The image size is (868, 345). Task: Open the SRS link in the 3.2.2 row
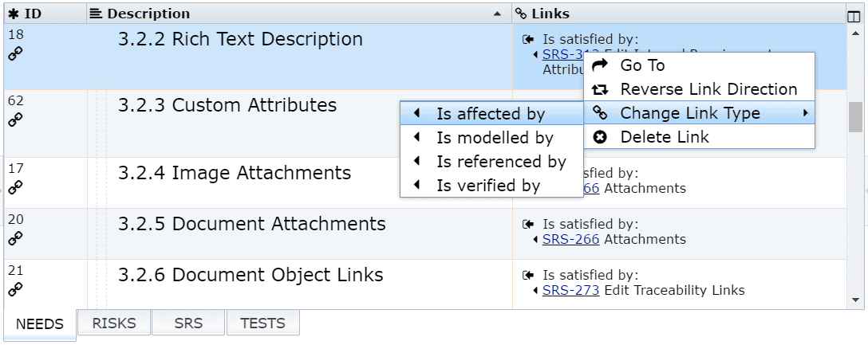(563, 54)
